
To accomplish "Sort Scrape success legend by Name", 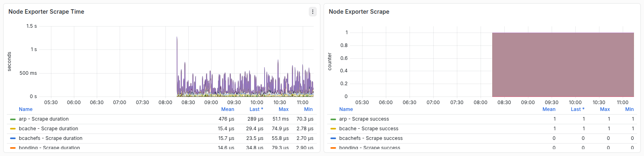I will pos(346,109).
